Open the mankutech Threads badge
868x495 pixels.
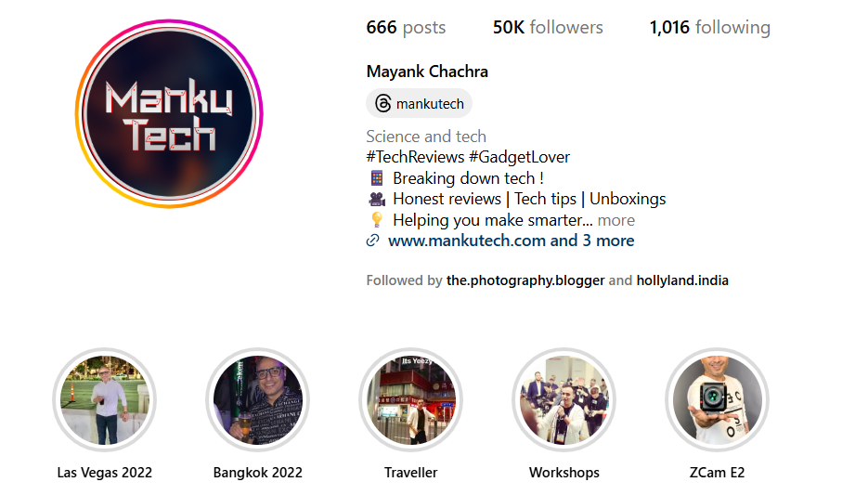pyautogui.click(x=419, y=103)
